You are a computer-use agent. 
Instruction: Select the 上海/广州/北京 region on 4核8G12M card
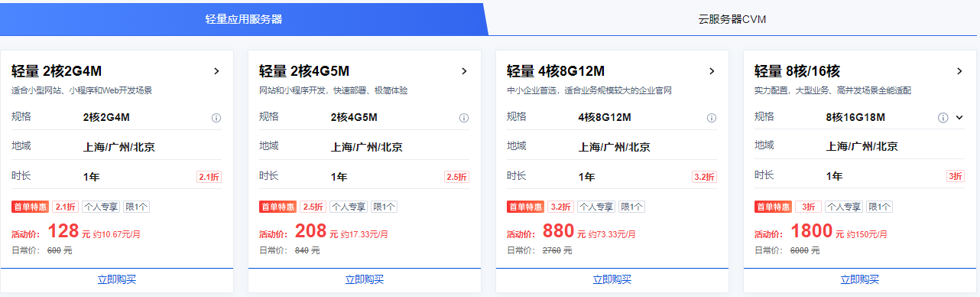point(615,147)
